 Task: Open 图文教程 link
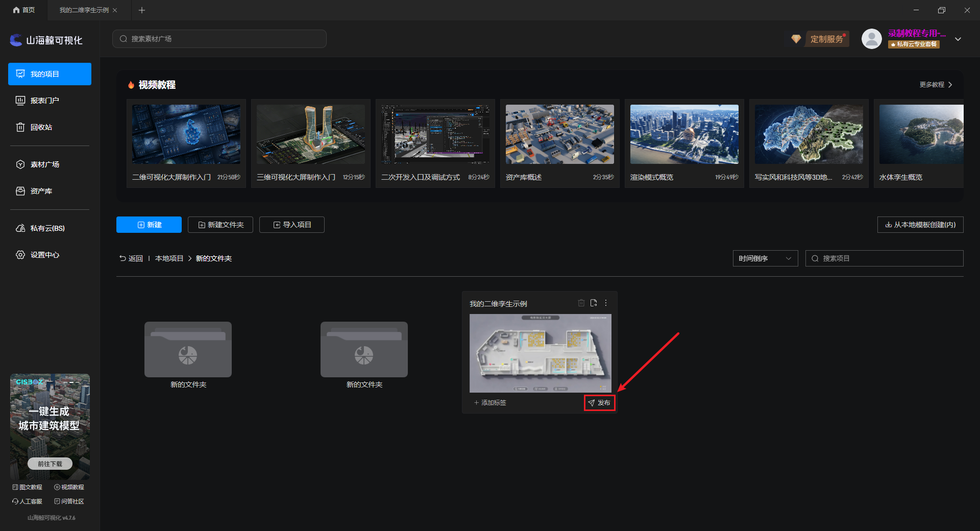click(x=28, y=487)
